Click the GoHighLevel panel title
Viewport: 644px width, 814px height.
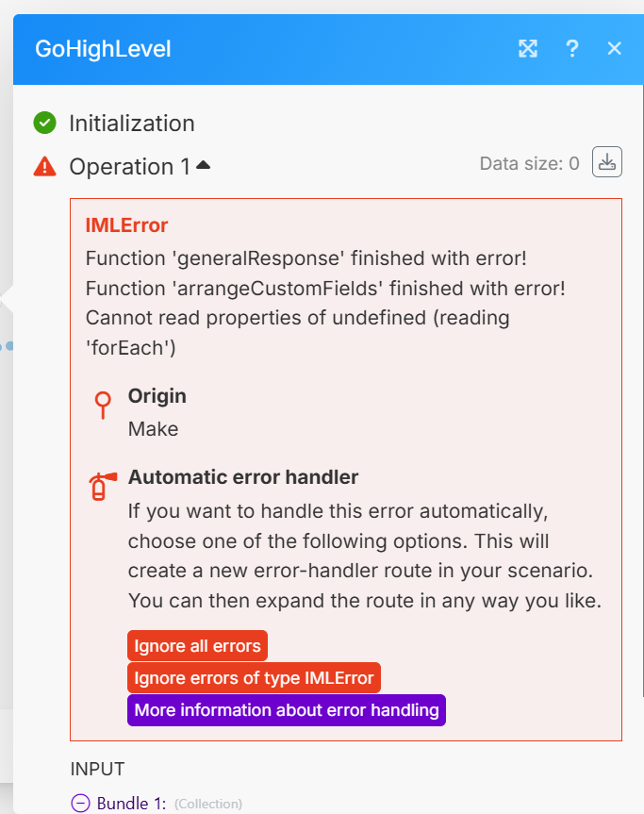click(x=103, y=49)
